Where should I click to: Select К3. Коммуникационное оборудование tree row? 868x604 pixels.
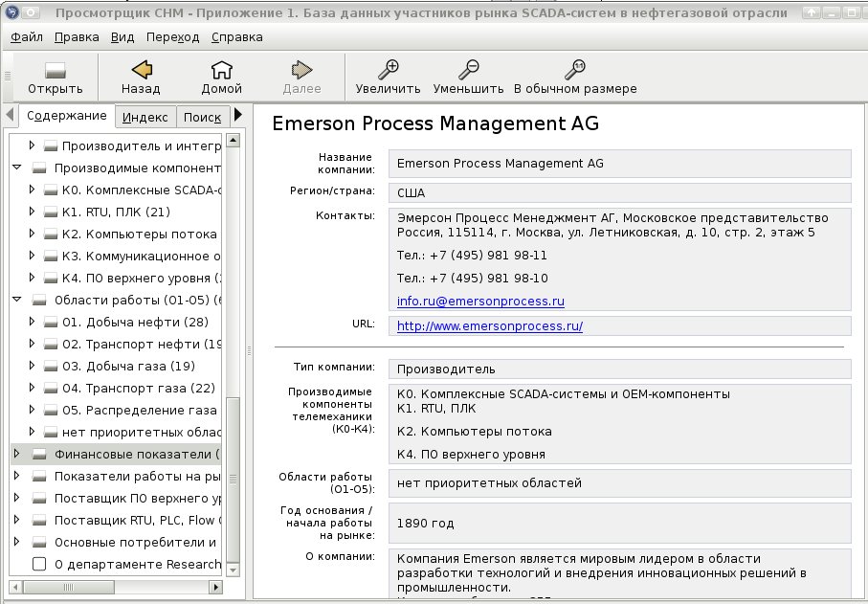(x=116, y=257)
